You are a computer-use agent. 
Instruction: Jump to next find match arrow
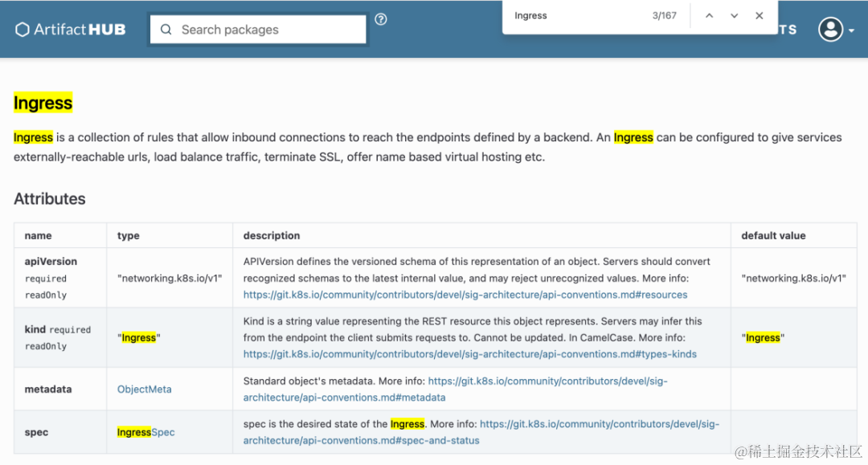(x=734, y=15)
